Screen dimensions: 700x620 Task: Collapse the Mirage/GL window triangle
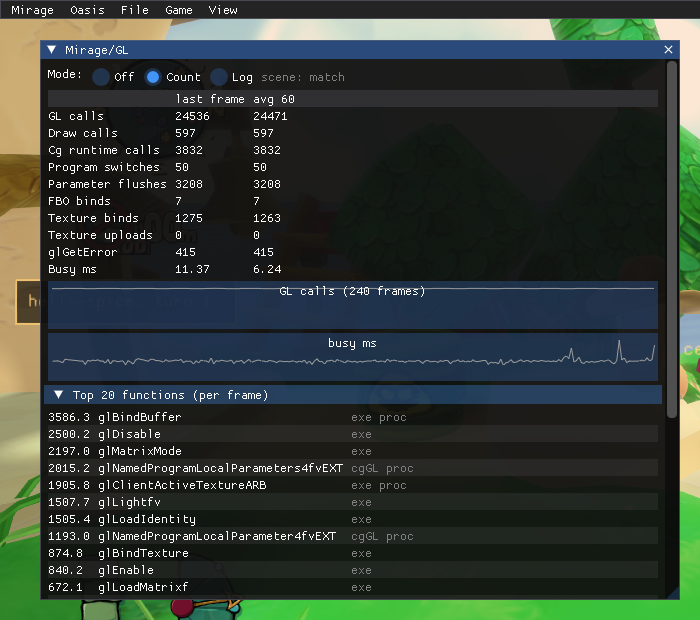click(52, 50)
